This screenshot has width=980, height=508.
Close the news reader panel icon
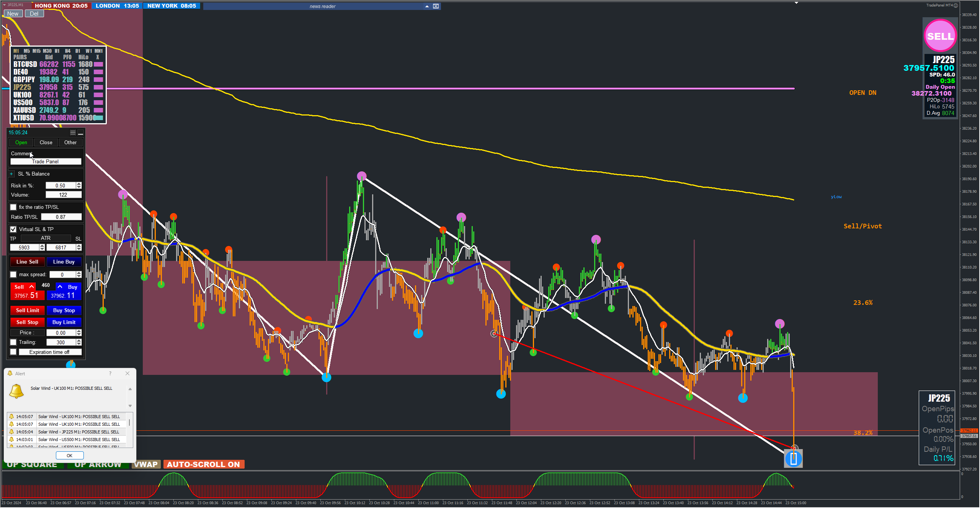(x=436, y=6)
